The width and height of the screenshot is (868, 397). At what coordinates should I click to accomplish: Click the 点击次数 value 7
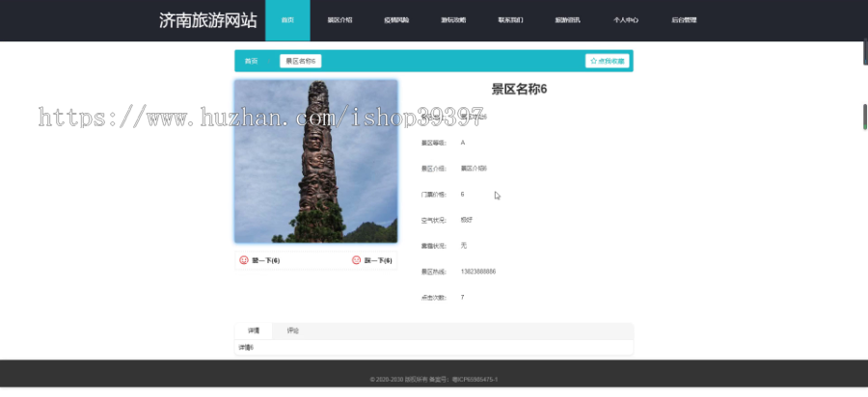coord(462,298)
